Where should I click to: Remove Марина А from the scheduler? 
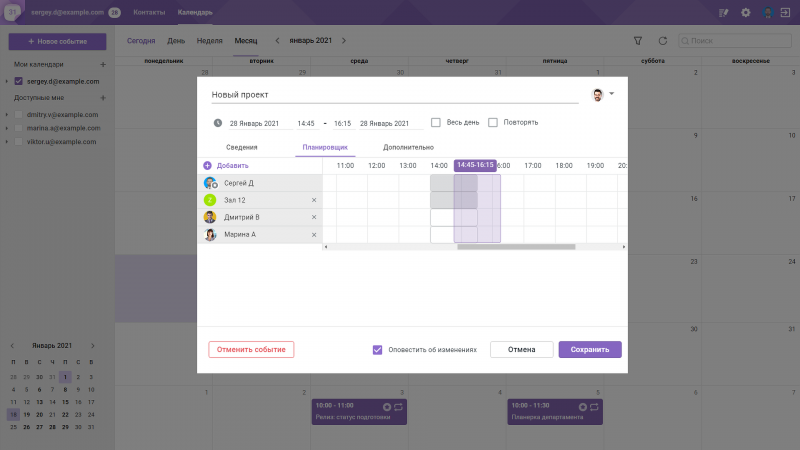click(x=313, y=235)
